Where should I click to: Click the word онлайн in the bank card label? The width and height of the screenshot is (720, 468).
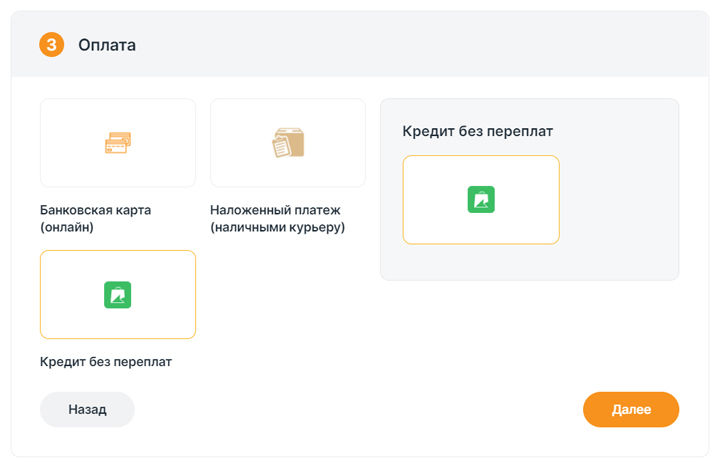[x=68, y=227]
